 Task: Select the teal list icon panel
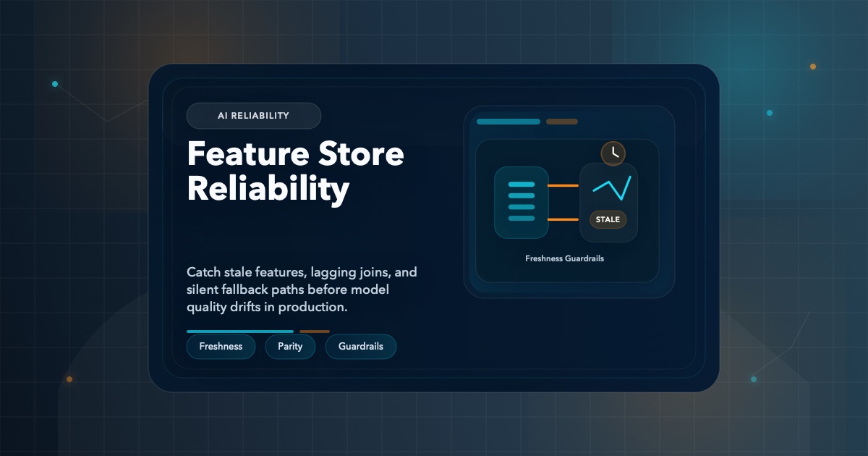tap(521, 202)
